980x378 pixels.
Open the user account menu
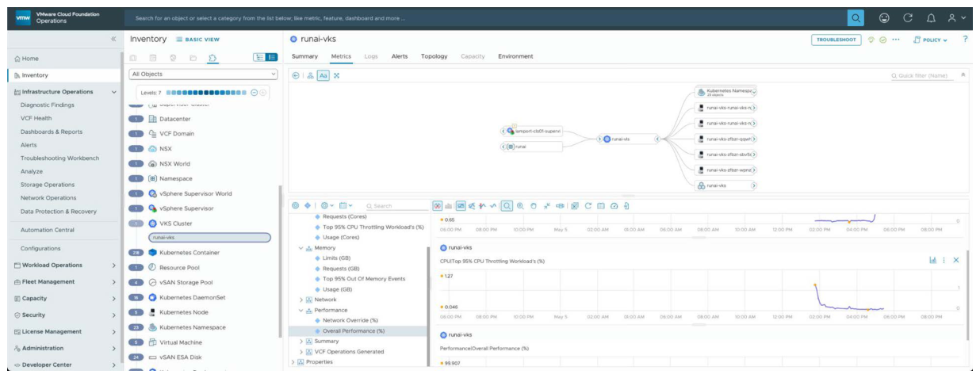tap(958, 17)
